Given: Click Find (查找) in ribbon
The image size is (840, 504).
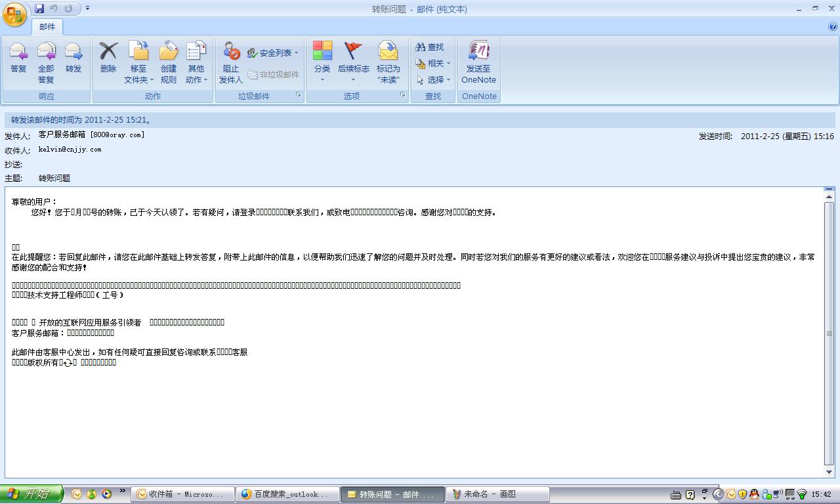Looking at the screenshot, I should [430, 47].
